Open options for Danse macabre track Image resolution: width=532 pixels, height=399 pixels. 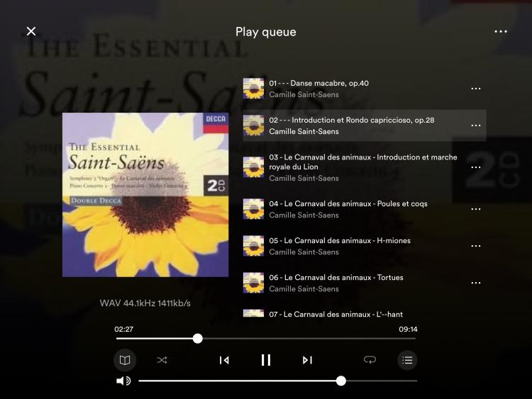click(476, 89)
